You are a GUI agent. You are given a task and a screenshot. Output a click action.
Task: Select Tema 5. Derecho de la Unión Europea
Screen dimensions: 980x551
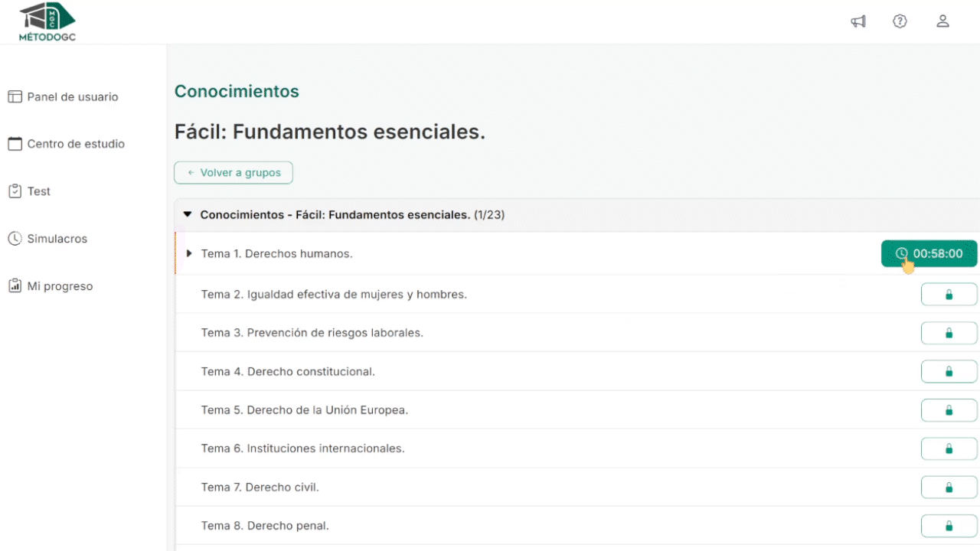coord(304,410)
